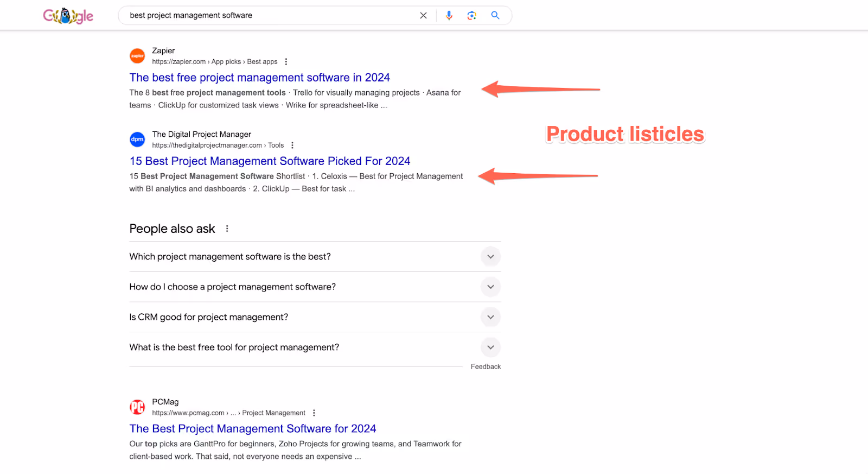Click the zapier.com breadcrumb URL

[x=214, y=62]
